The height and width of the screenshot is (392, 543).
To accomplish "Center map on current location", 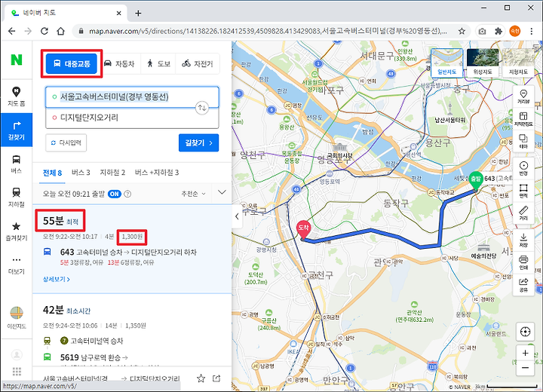I will [x=525, y=332].
